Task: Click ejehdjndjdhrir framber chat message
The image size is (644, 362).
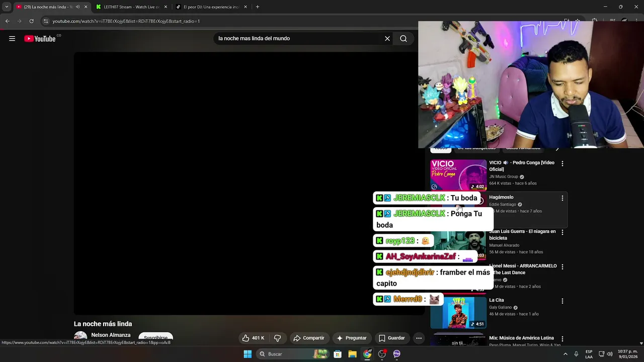Action: (433, 278)
